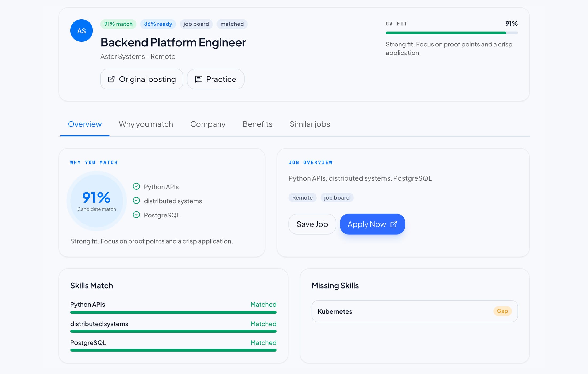Click the external-link icon inside Apply Now
The height and width of the screenshot is (374, 588).
pos(394,224)
